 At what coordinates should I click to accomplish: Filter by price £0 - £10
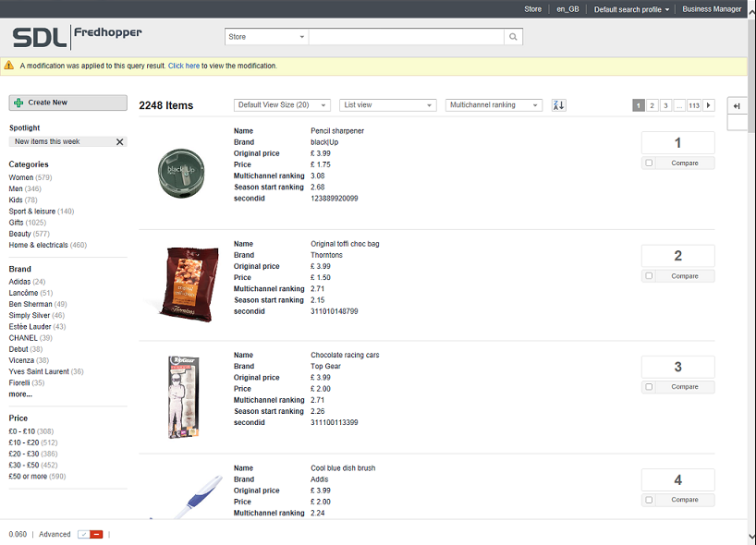[x=31, y=431]
